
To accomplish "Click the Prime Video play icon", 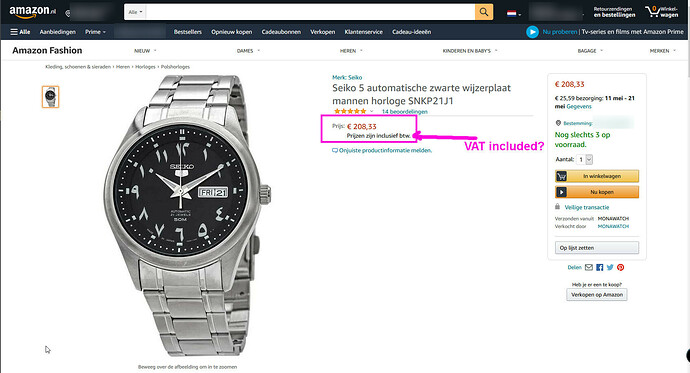I will (x=532, y=32).
